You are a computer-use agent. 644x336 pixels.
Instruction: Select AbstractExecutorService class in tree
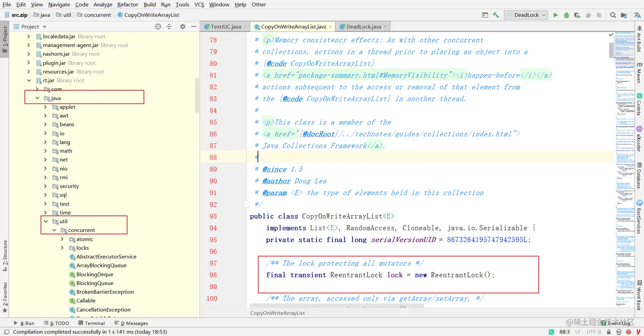[102, 257]
